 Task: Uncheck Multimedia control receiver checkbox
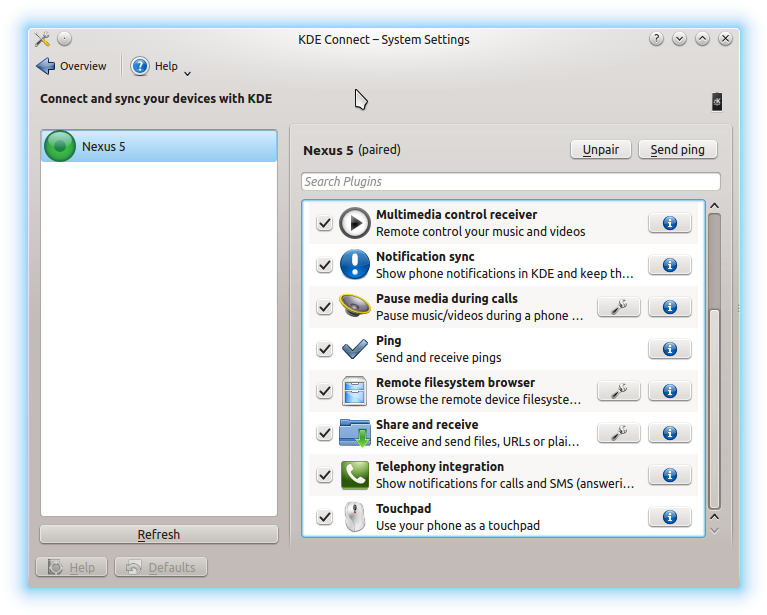[x=324, y=223]
